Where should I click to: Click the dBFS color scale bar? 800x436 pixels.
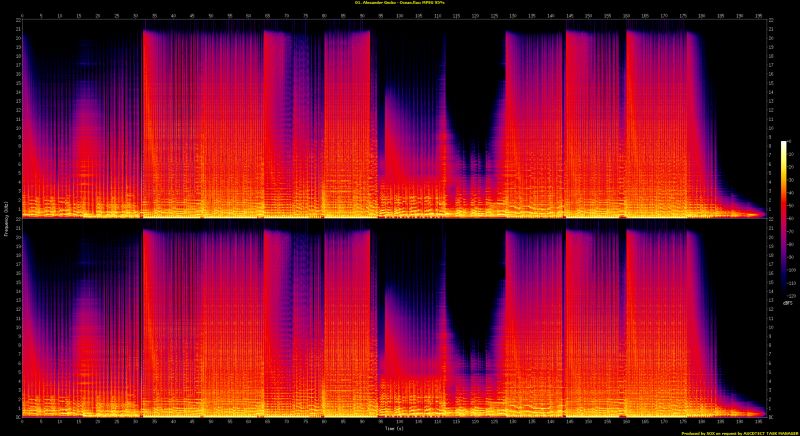784,218
